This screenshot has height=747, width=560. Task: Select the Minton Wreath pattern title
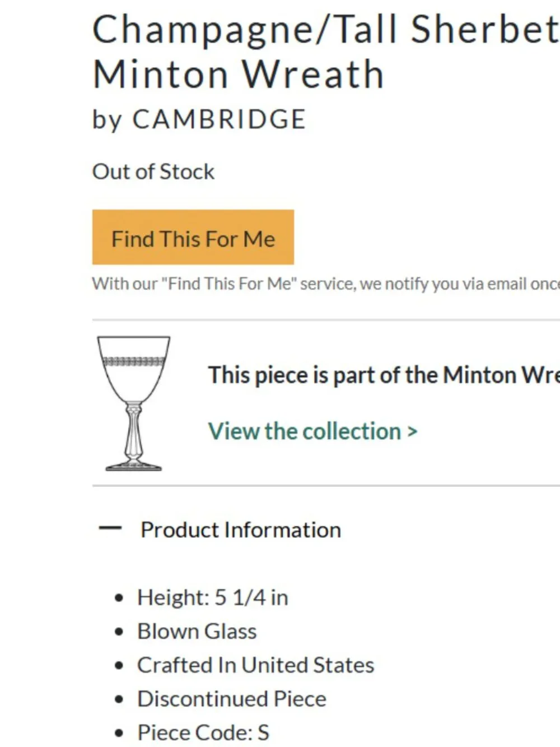point(238,74)
